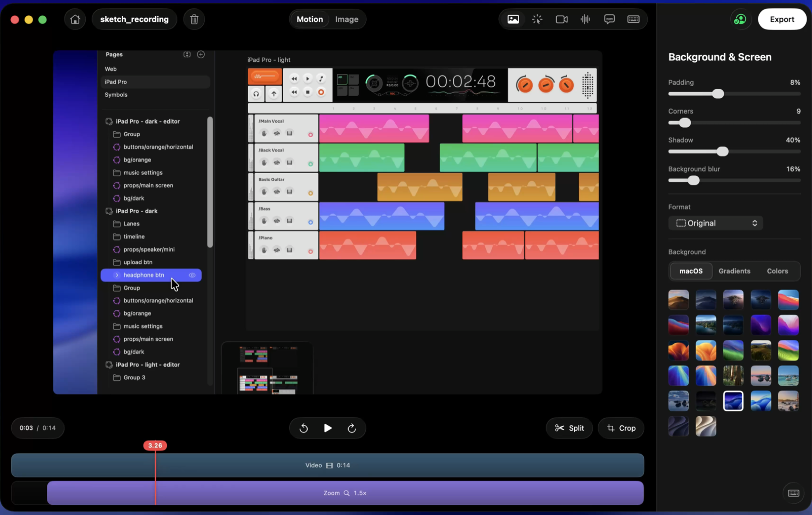Screen dimensions: 812x515
Task: Click the Bass track record arm dot
Action: pyautogui.click(x=310, y=222)
